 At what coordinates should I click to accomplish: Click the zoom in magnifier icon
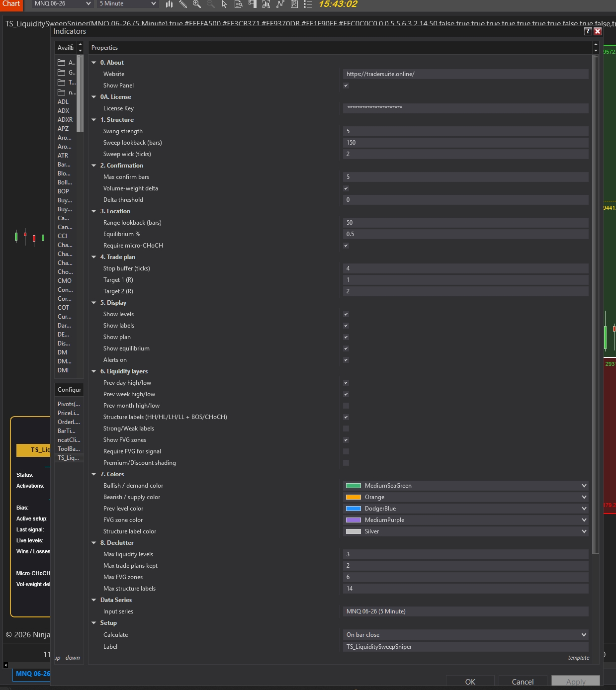[x=197, y=4]
